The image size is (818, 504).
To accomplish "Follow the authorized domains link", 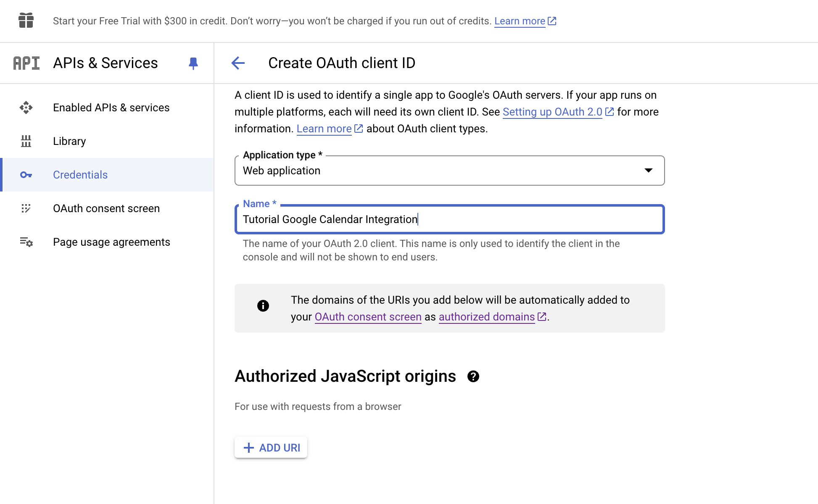I will click(x=487, y=317).
